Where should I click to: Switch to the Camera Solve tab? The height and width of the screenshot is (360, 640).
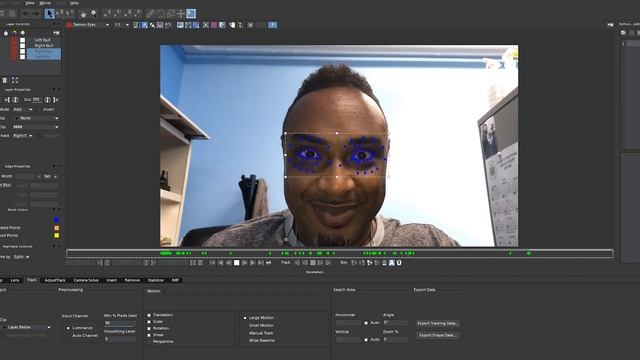click(86, 280)
